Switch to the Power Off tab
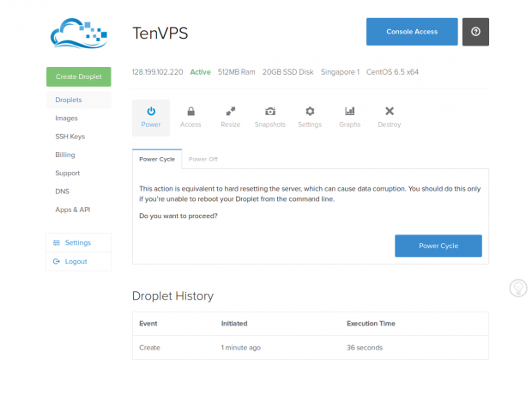This screenshot has height=420, width=532. pos(203,159)
